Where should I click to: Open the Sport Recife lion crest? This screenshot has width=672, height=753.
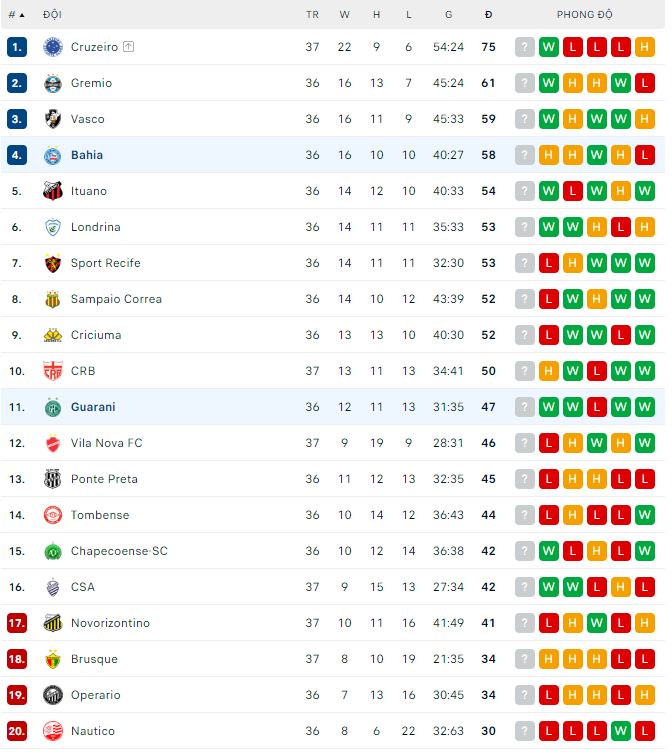pyautogui.click(x=53, y=263)
